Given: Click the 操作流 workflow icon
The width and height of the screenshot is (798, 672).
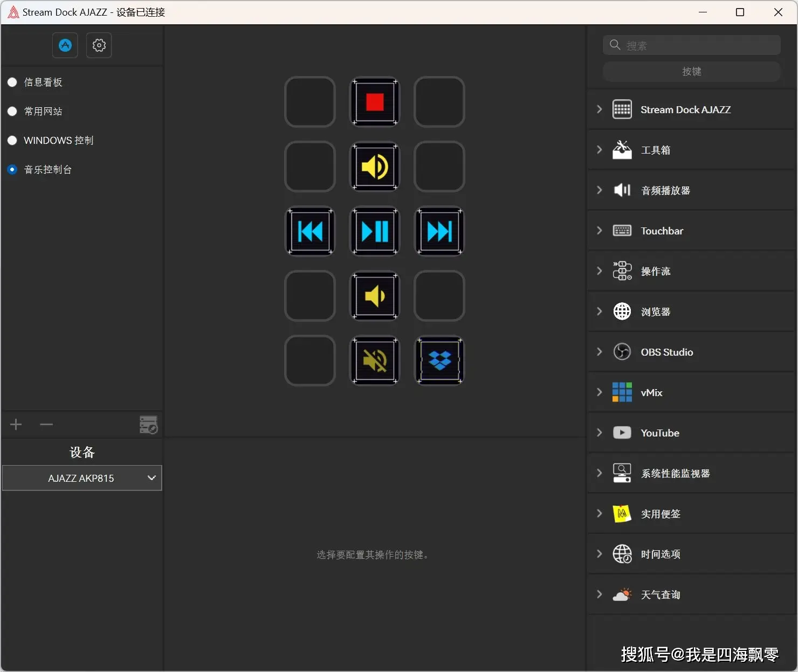Looking at the screenshot, I should (x=622, y=271).
